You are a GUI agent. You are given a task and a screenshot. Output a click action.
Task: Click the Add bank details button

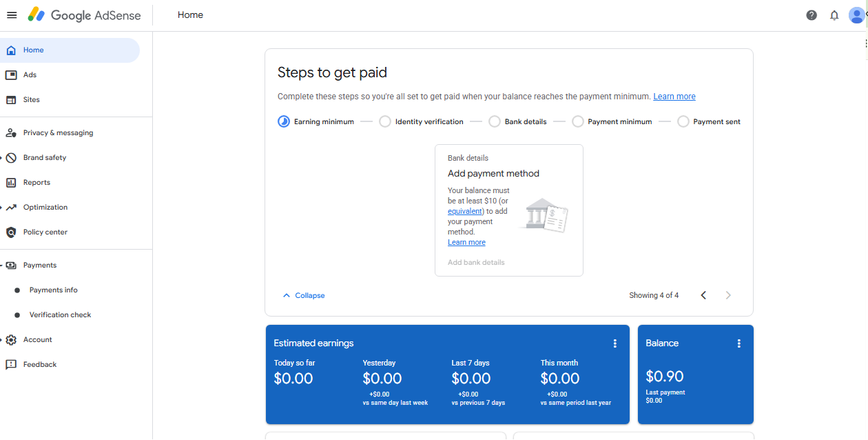[x=476, y=263]
